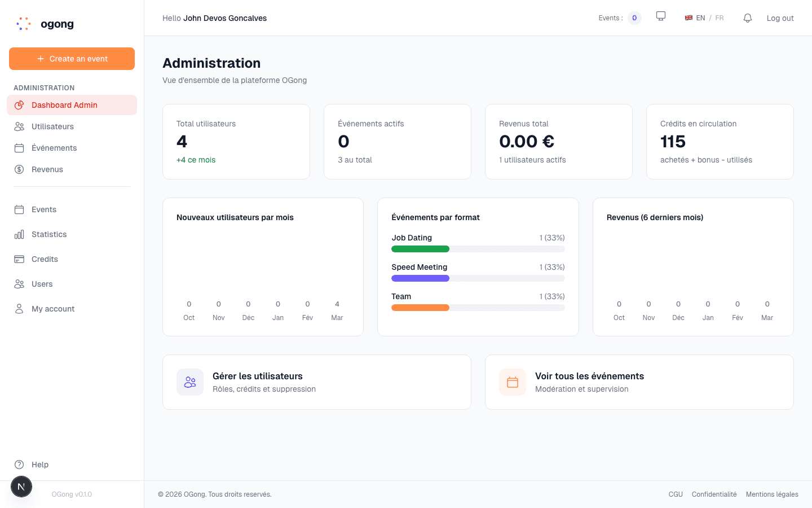This screenshot has width=812, height=508.
Task: Open the Credits card icon in sidebar
Action: click(x=19, y=259)
